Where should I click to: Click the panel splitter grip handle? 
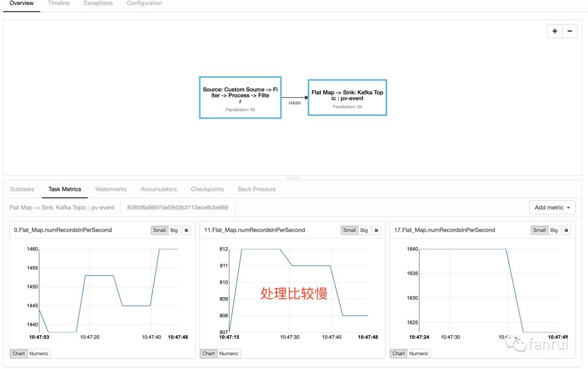tap(292, 178)
